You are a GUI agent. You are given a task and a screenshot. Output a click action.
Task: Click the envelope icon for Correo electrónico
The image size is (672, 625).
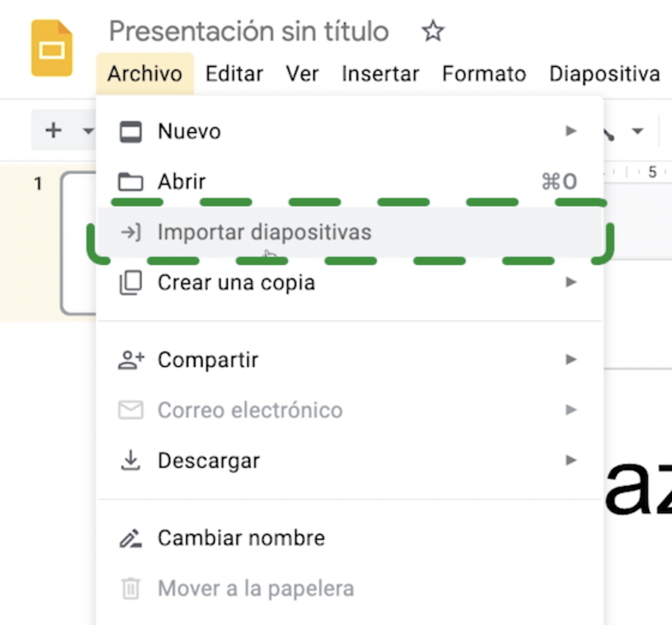(x=132, y=410)
